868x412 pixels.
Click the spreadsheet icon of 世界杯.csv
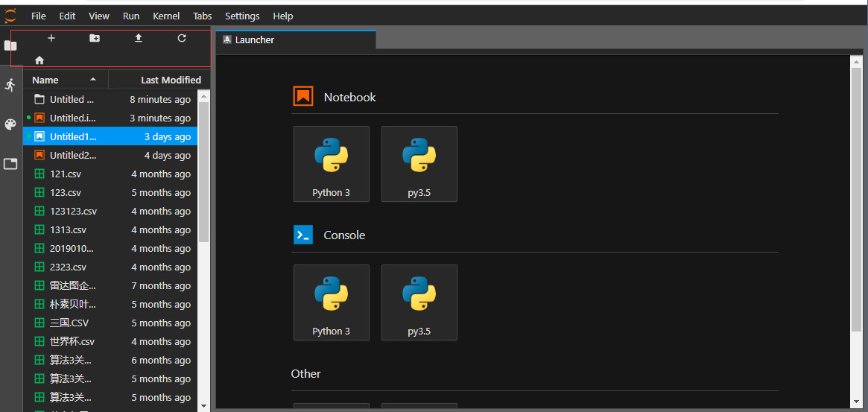[39, 341]
